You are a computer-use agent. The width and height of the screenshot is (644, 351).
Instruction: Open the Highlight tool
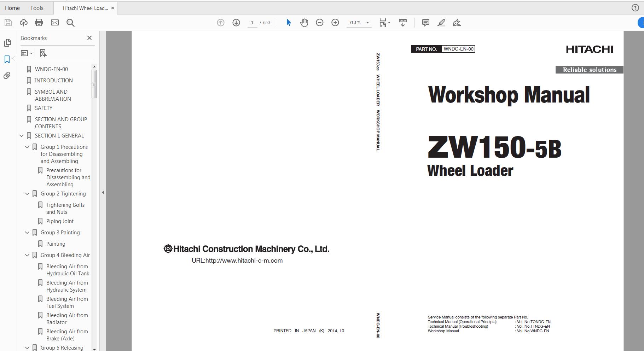click(x=441, y=22)
